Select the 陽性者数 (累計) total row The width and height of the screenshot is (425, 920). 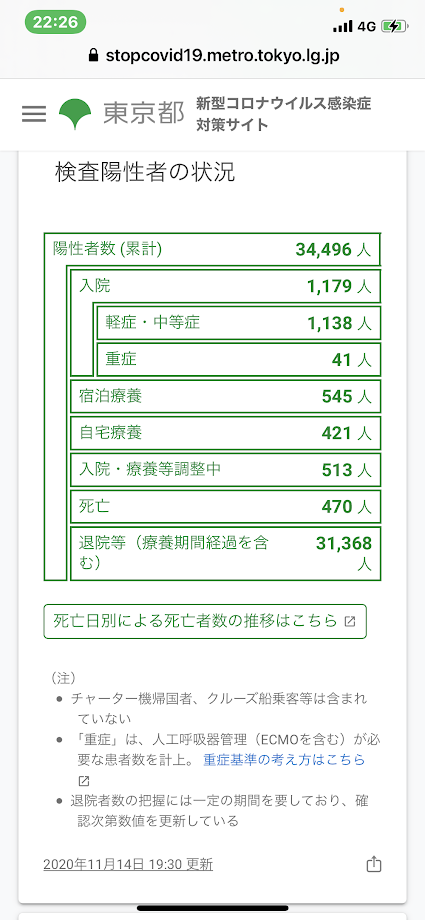(x=212, y=249)
